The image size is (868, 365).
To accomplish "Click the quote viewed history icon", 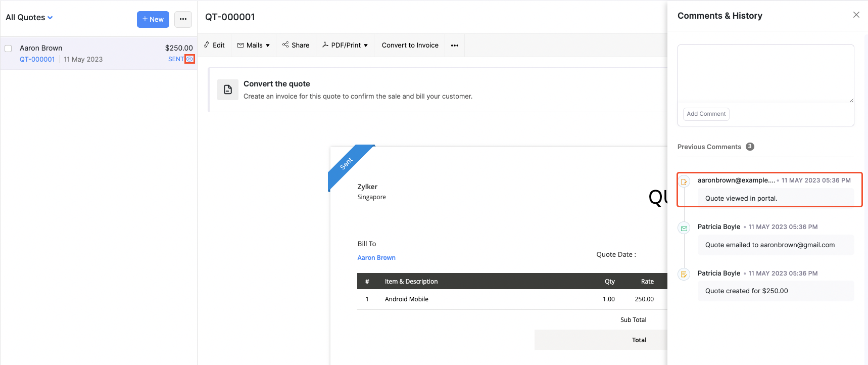I will pyautogui.click(x=684, y=182).
